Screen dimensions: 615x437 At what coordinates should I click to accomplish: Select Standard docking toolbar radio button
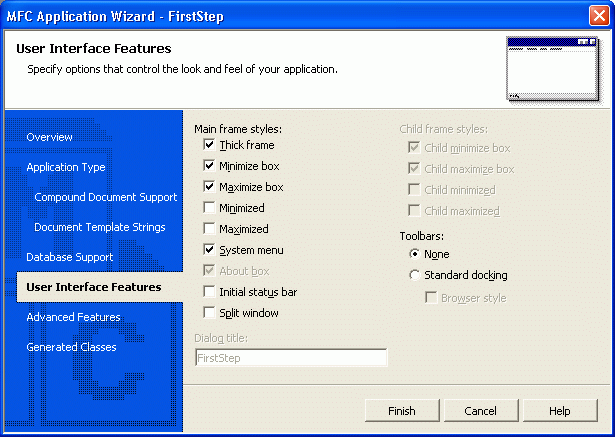pos(415,275)
